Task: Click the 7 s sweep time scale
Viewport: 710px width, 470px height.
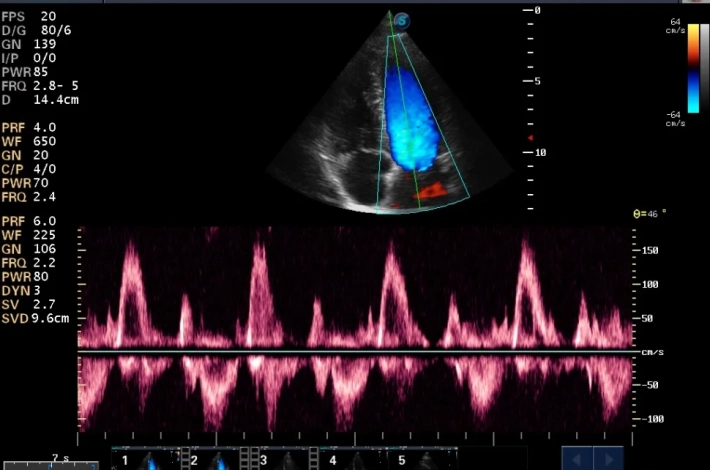Action: [x=50, y=462]
